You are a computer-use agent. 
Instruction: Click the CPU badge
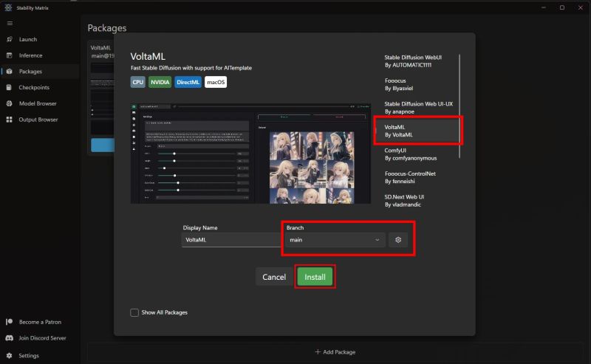tap(138, 82)
